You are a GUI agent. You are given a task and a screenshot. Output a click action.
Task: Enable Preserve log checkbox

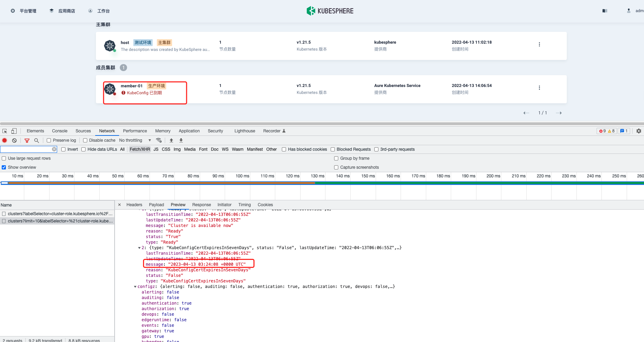coord(49,140)
